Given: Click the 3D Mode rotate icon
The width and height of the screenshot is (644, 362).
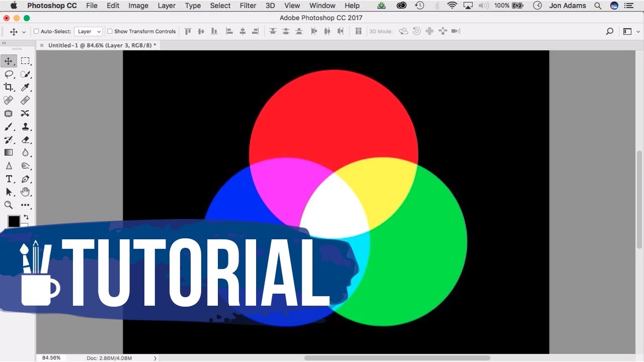Looking at the screenshot, I should pos(404,31).
